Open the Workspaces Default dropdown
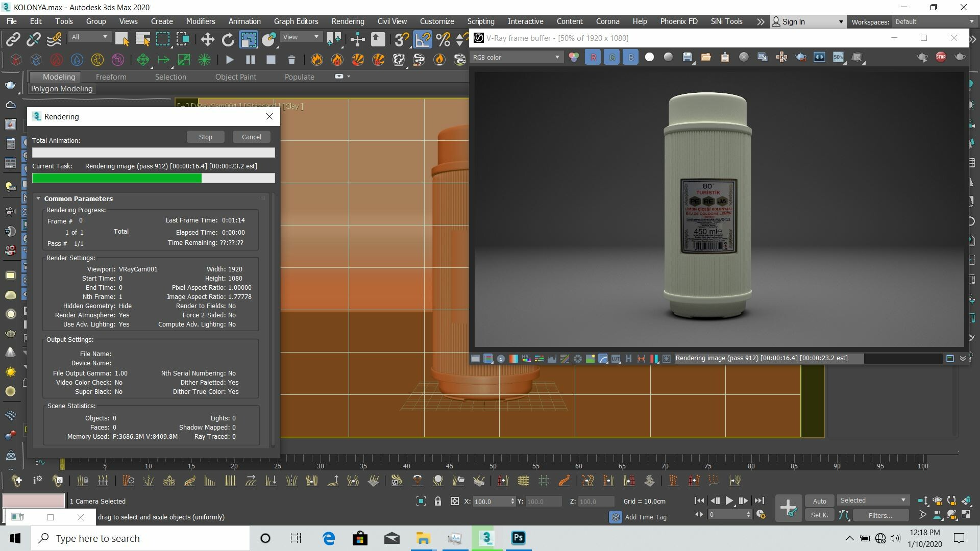Viewport: 980px width, 551px height. coord(934,21)
